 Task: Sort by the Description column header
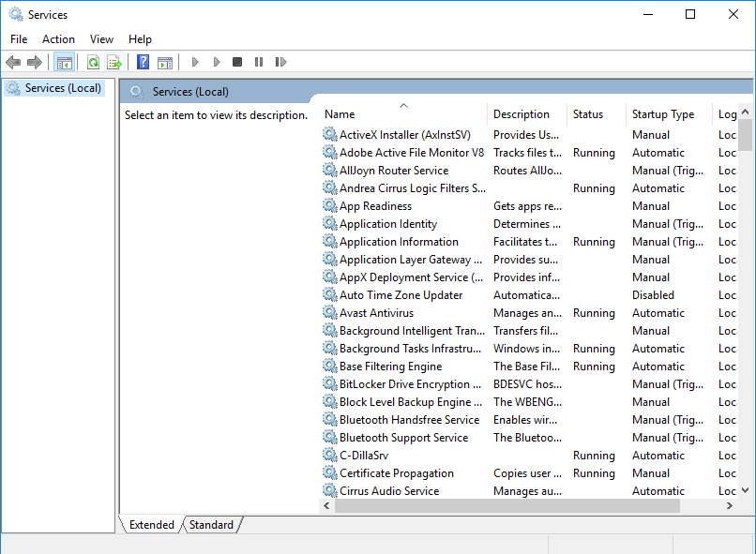pos(527,114)
